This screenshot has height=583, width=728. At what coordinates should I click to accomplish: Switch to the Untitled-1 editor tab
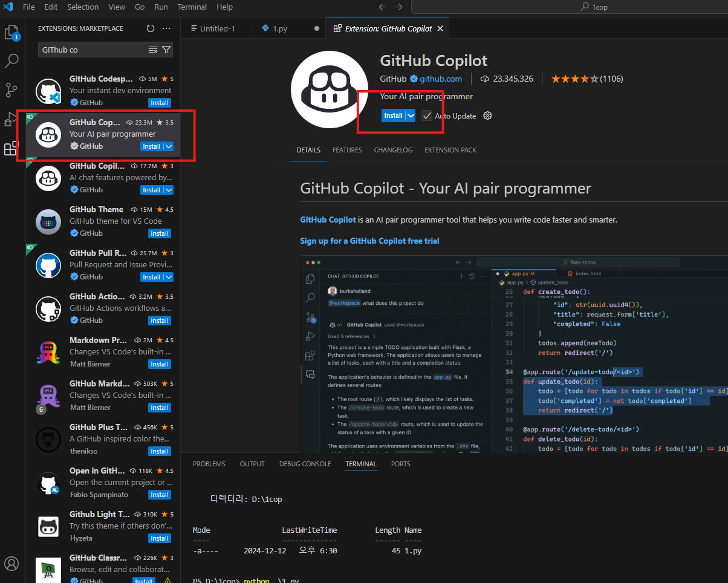pyautogui.click(x=217, y=28)
